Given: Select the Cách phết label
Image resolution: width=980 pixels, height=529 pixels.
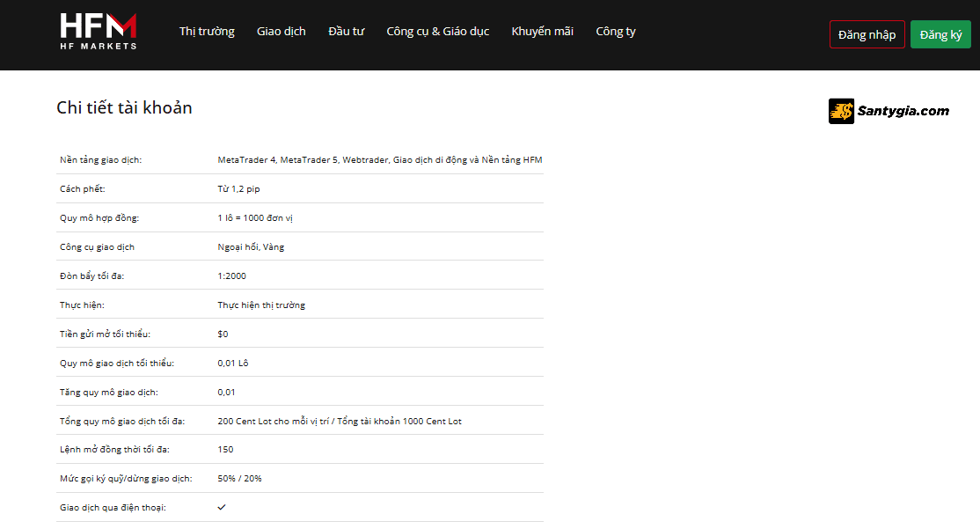Looking at the screenshot, I should point(83,189).
